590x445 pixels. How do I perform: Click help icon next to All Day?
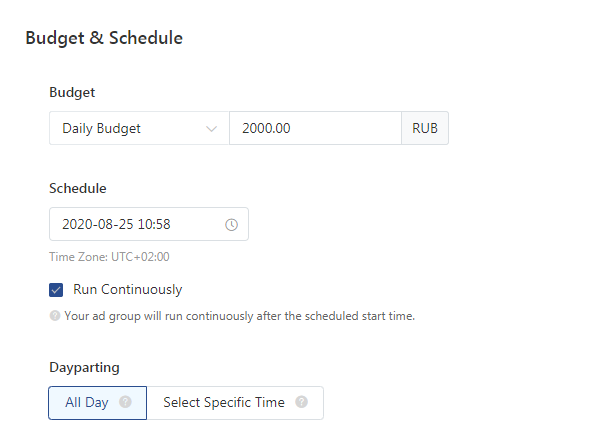(x=125, y=402)
